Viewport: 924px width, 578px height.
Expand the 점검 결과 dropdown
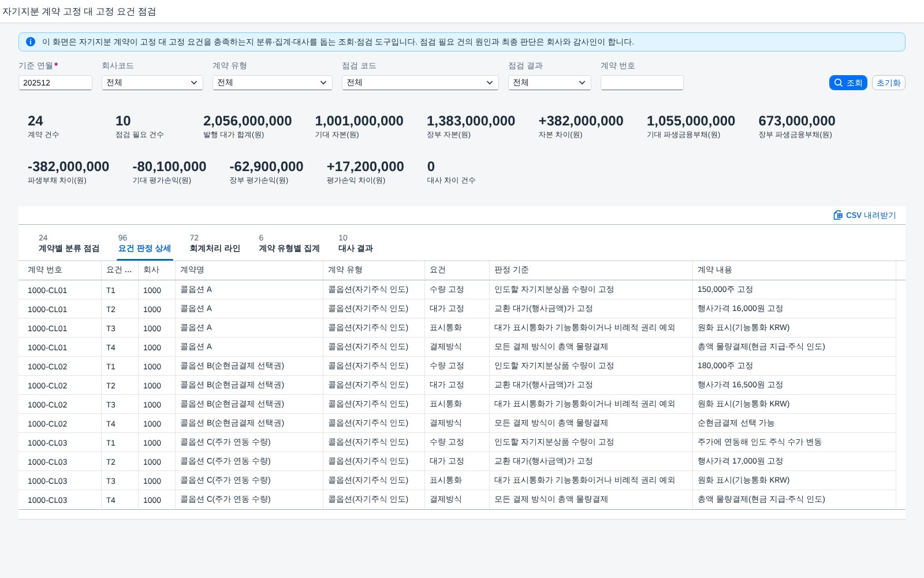[550, 83]
